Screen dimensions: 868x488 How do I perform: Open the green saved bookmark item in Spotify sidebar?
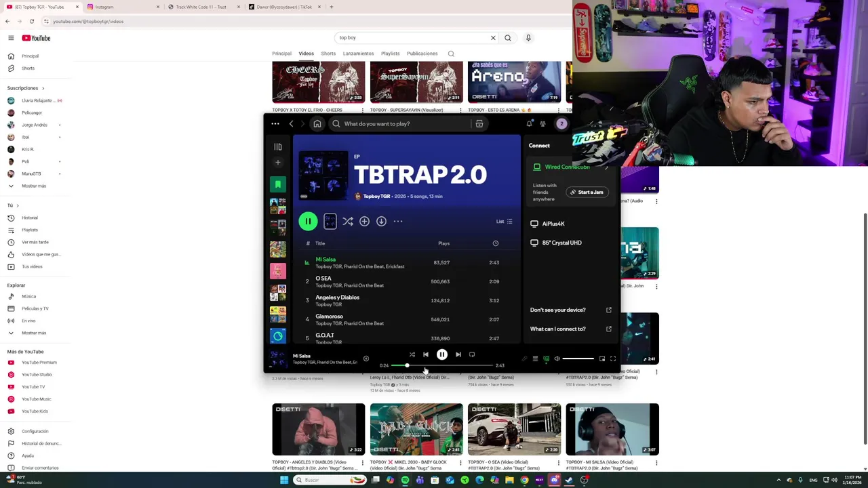click(x=278, y=184)
